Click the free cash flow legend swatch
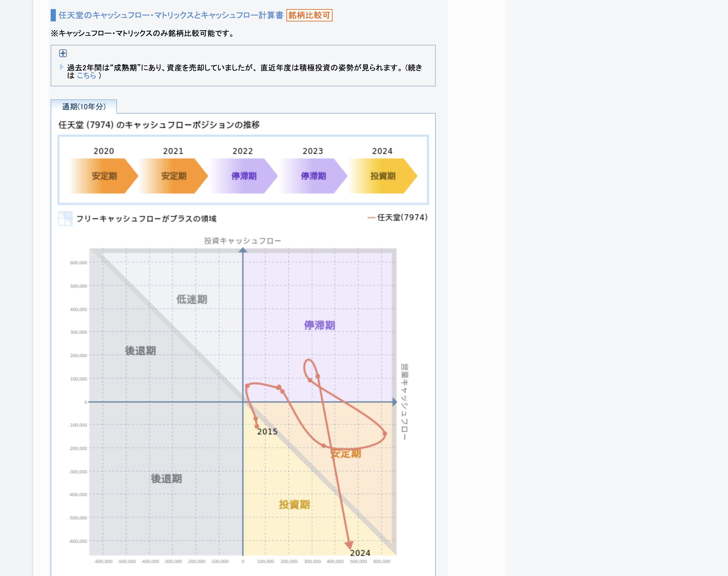Viewport: 728px width, 576px height. pos(65,219)
